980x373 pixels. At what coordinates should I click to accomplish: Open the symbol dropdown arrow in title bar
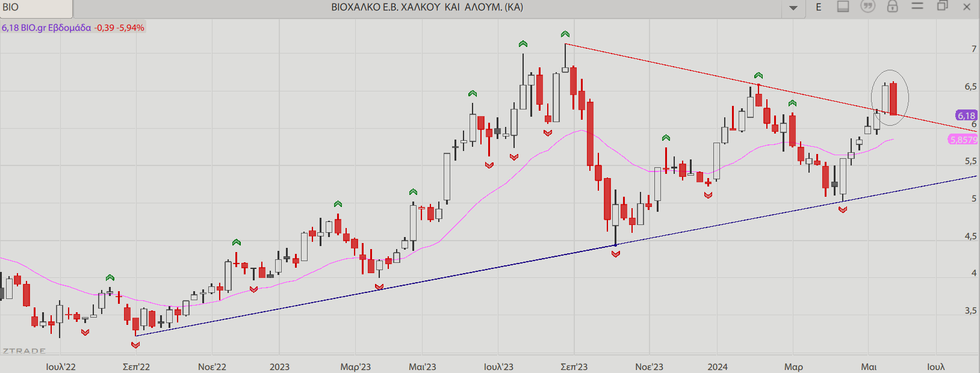[793, 8]
